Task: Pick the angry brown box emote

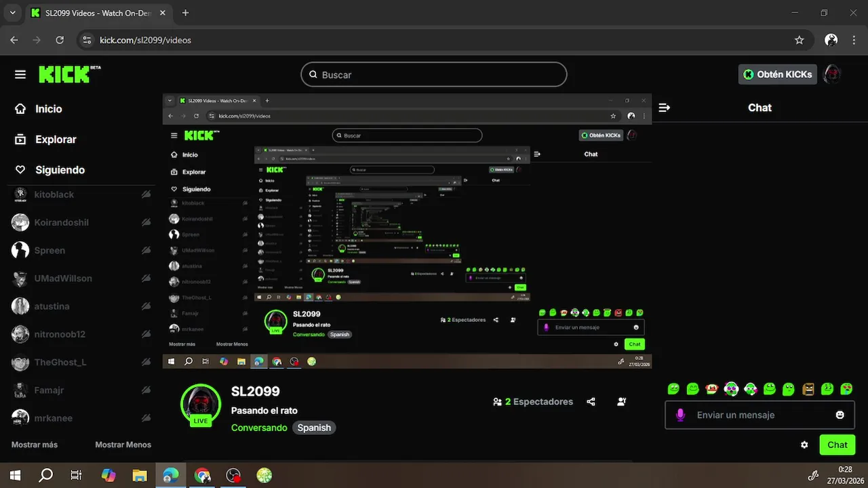Action: (x=808, y=389)
